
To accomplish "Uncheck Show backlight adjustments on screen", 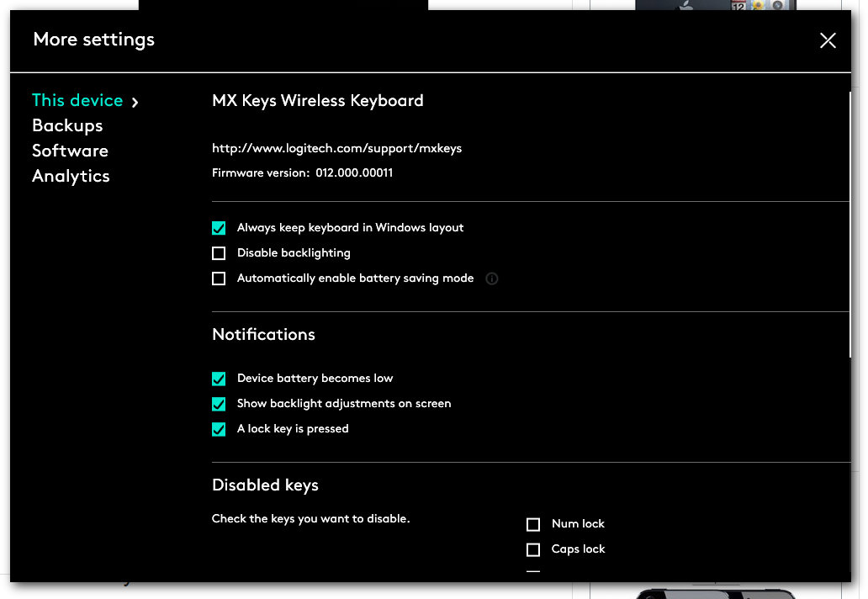I will click(x=219, y=404).
